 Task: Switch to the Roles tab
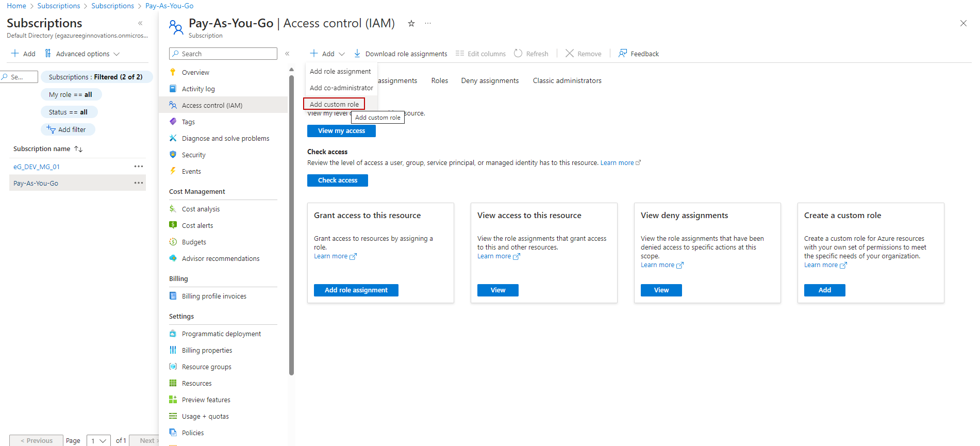pos(440,80)
